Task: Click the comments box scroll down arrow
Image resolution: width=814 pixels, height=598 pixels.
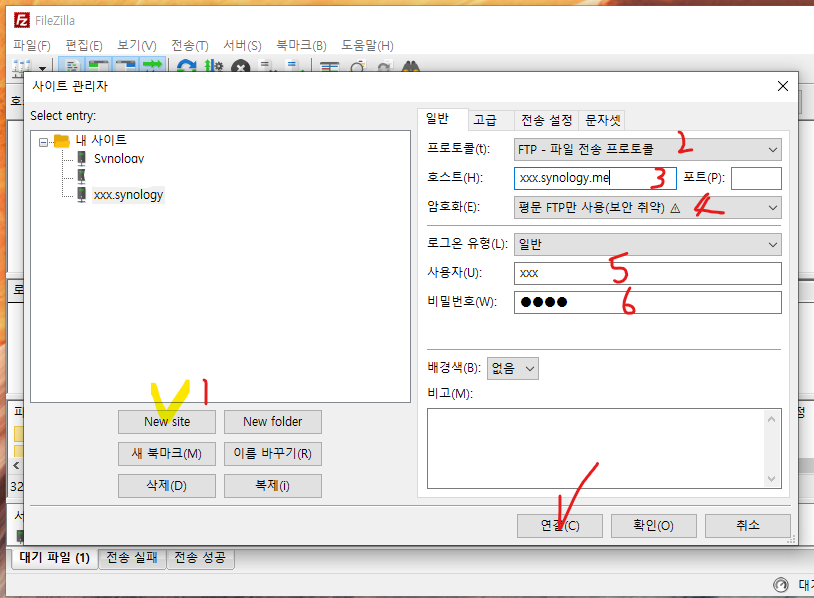Action: click(x=771, y=479)
